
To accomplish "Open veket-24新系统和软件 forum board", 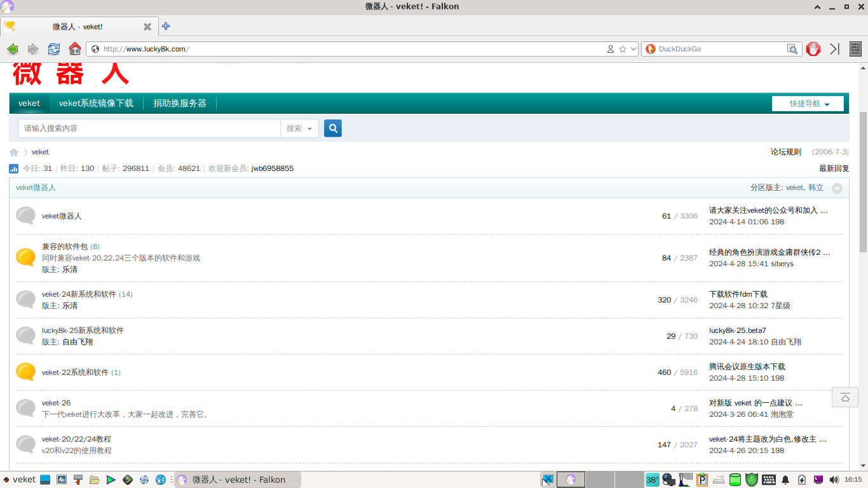I will click(x=79, y=294).
